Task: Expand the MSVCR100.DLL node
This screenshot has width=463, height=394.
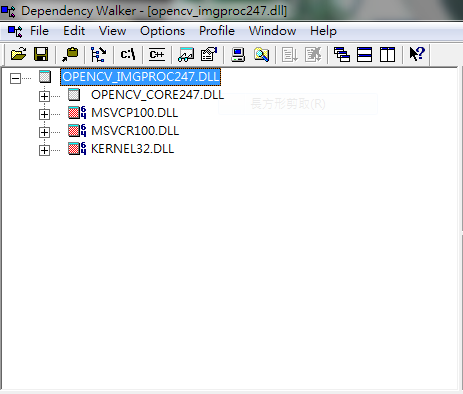Action: pyautogui.click(x=44, y=133)
